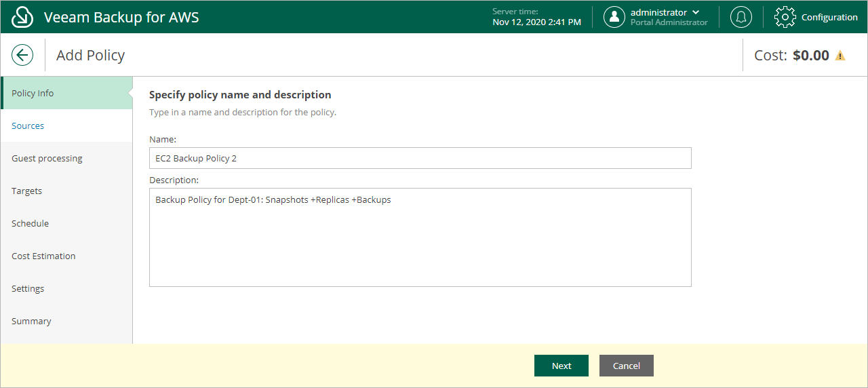Click the Add Policy page heading
Screen dimensions: 868x388
[90, 56]
